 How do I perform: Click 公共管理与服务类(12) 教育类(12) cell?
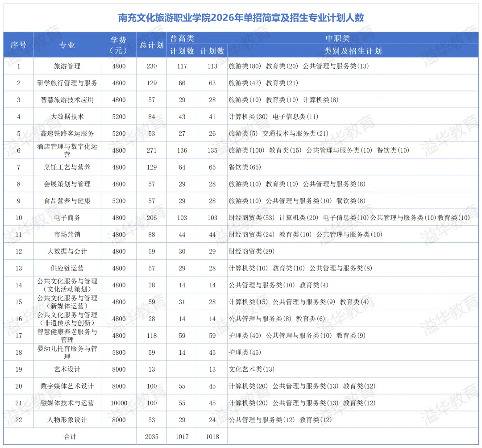(353, 420)
